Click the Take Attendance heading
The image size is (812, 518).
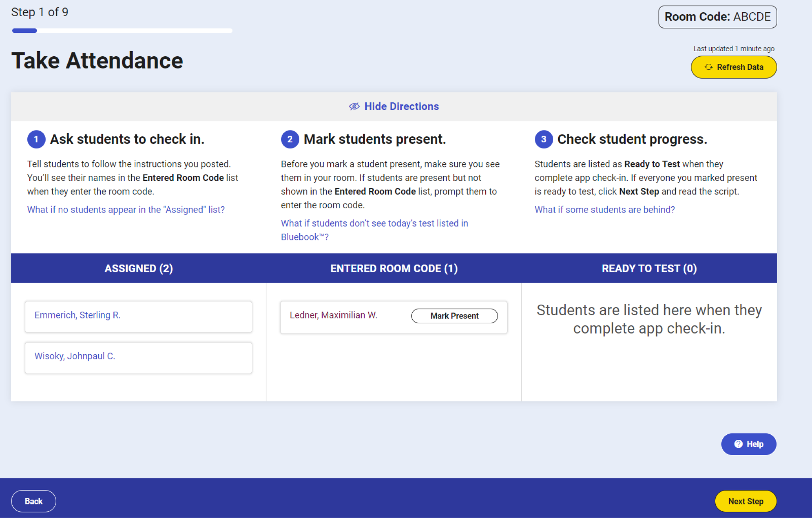tap(97, 60)
